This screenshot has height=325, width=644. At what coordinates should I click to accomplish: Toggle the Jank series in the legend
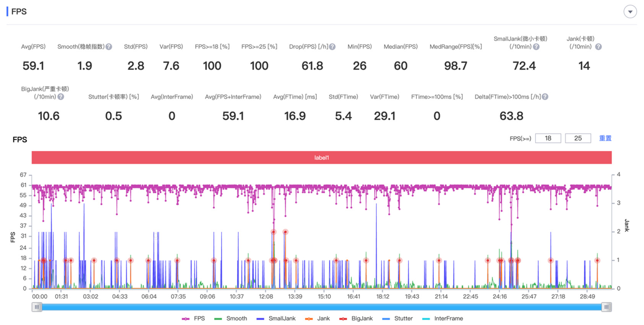pos(318,318)
